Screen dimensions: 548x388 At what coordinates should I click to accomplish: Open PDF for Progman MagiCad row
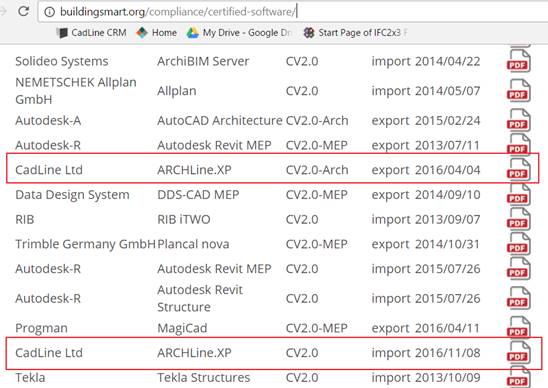[x=518, y=328]
